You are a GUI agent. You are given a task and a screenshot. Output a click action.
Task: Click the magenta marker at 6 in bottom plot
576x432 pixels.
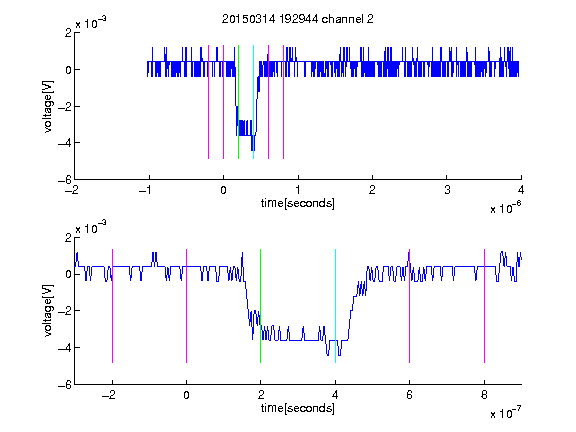click(409, 306)
